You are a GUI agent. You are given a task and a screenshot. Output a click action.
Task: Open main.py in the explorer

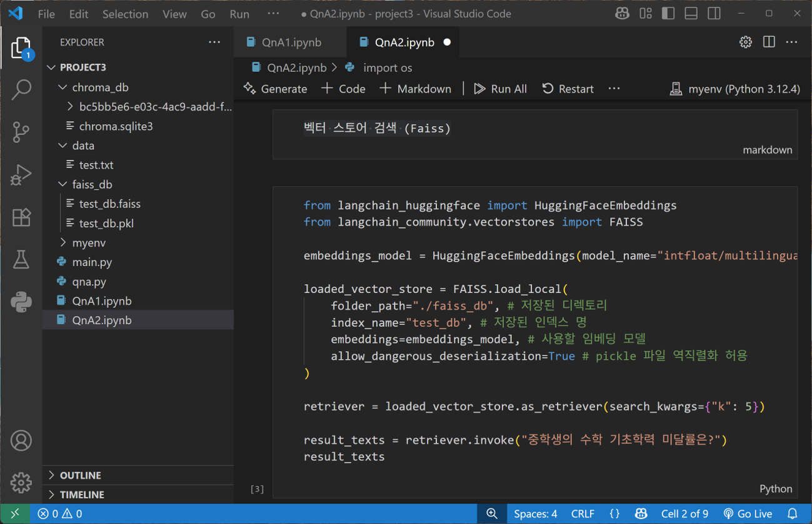[138, 262]
